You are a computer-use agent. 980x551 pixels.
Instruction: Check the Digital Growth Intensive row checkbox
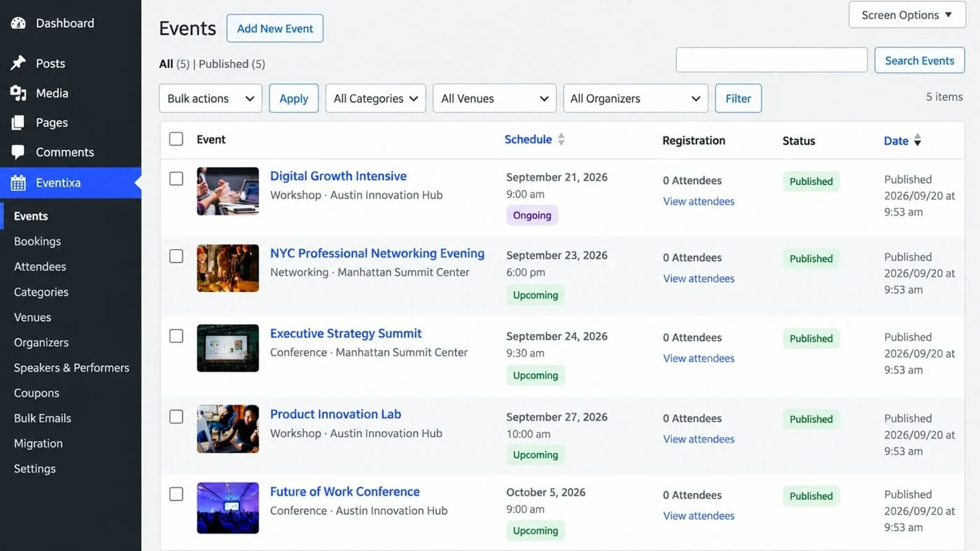click(x=176, y=179)
